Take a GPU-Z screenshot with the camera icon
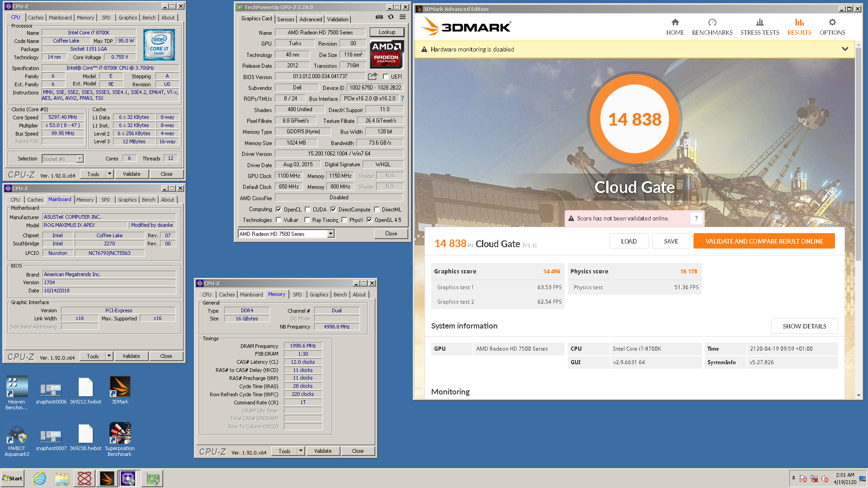Screen dimensions: 868x488 pos(379,17)
